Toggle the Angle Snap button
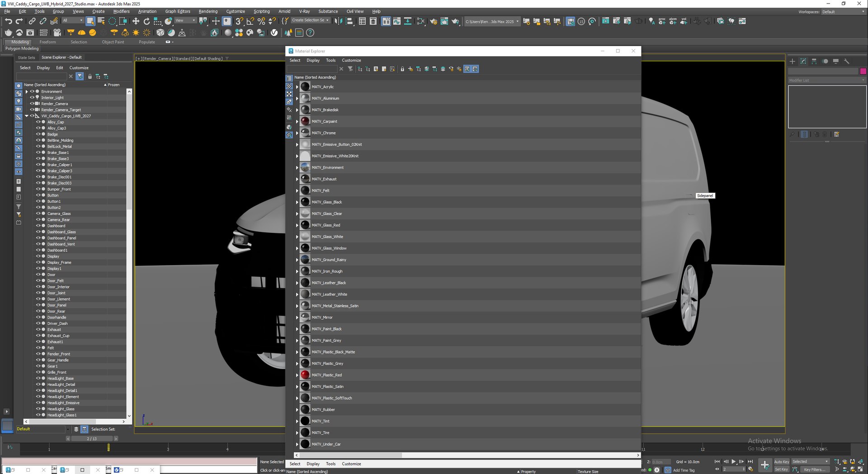 250,21
